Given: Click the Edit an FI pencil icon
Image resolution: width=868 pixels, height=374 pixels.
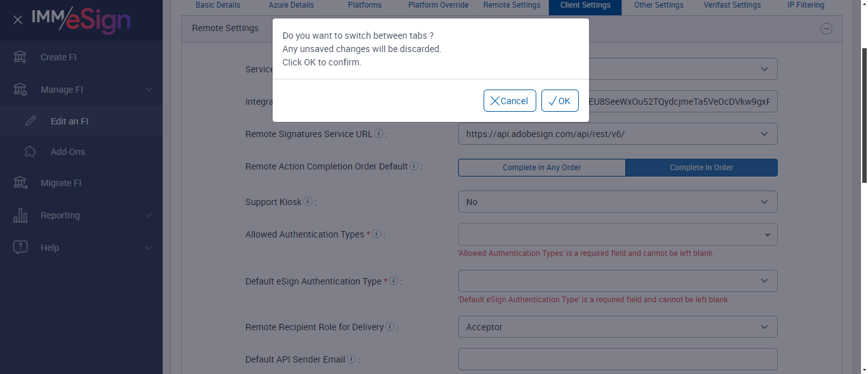Looking at the screenshot, I should click(x=31, y=121).
